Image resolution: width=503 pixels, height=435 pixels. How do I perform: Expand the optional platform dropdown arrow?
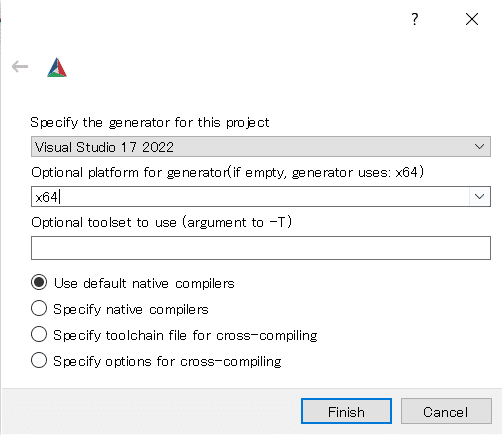pyautogui.click(x=480, y=197)
